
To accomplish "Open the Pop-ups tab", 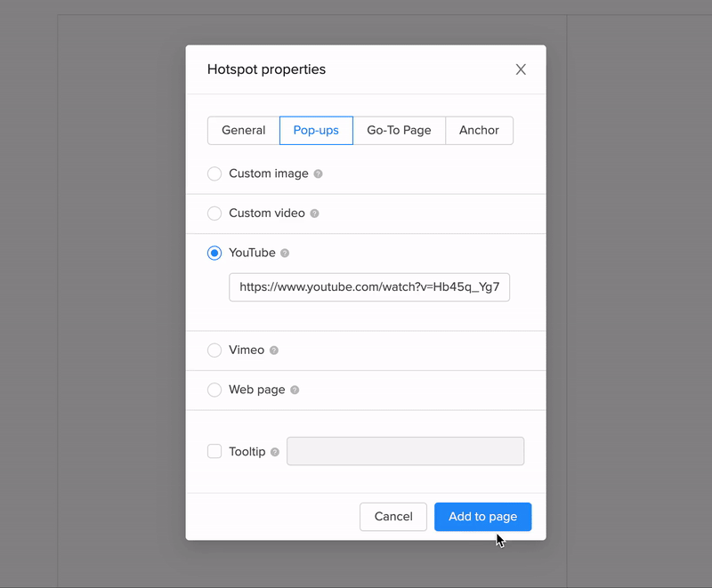I will click(316, 130).
